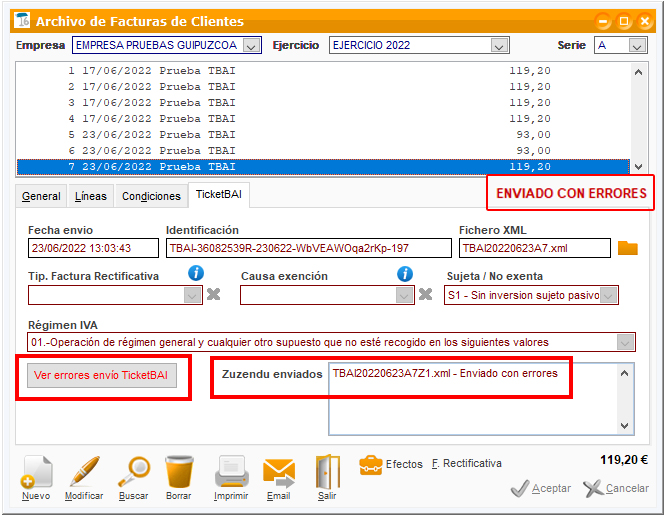Click the Imprimir printer icon

coord(232,471)
